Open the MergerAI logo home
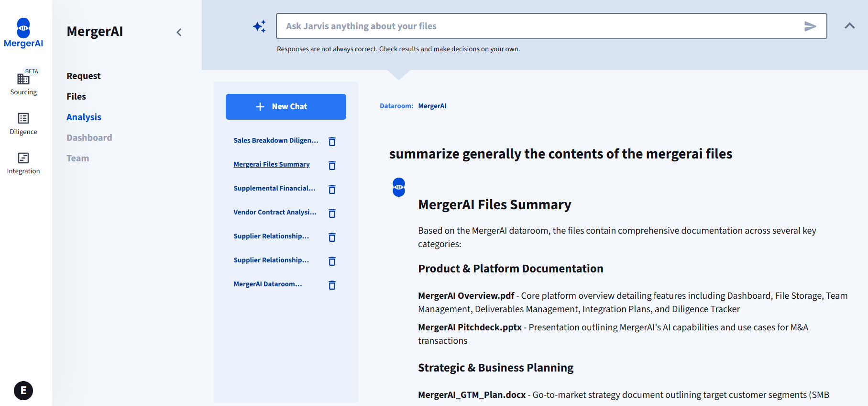Screen dimensions: 868x406 (x=23, y=33)
